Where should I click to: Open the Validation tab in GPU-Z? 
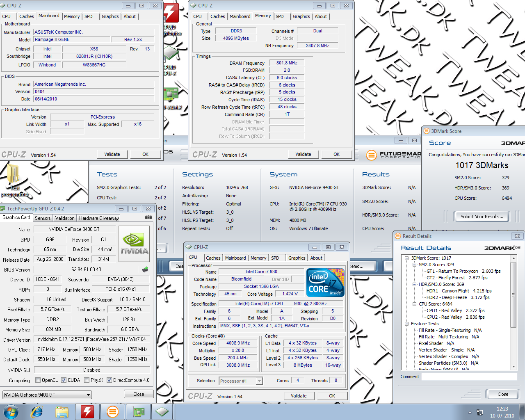click(x=65, y=218)
